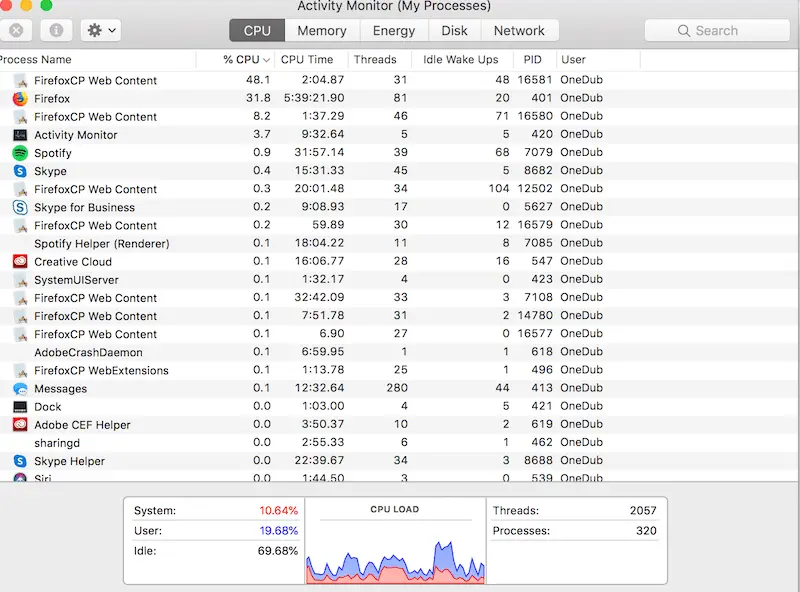Select the AdobeCrashDaemon process name
The image size is (800, 592).
click(88, 353)
